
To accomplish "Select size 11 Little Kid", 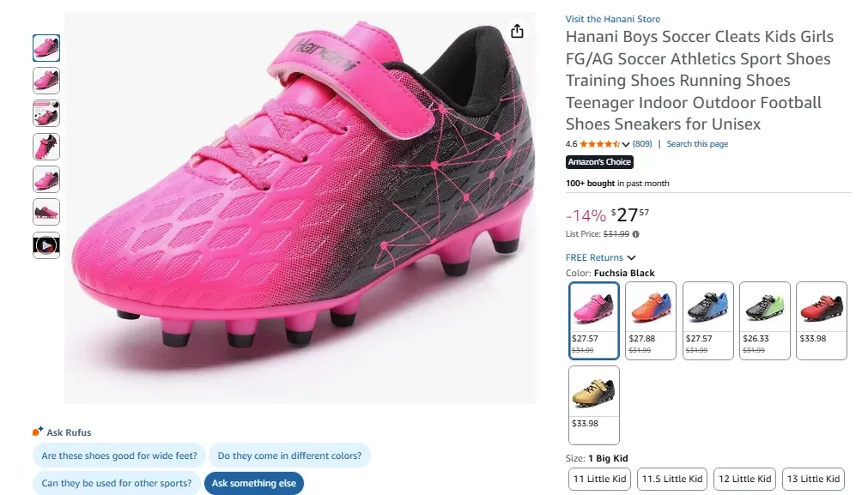I will tap(600, 479).
